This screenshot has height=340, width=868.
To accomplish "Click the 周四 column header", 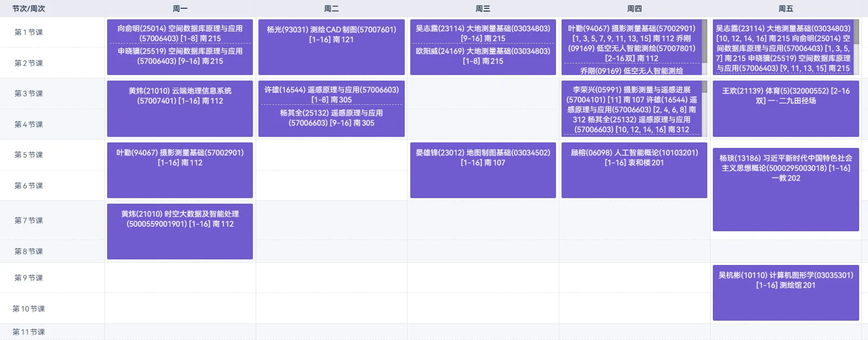I will [x=634, y=8].
